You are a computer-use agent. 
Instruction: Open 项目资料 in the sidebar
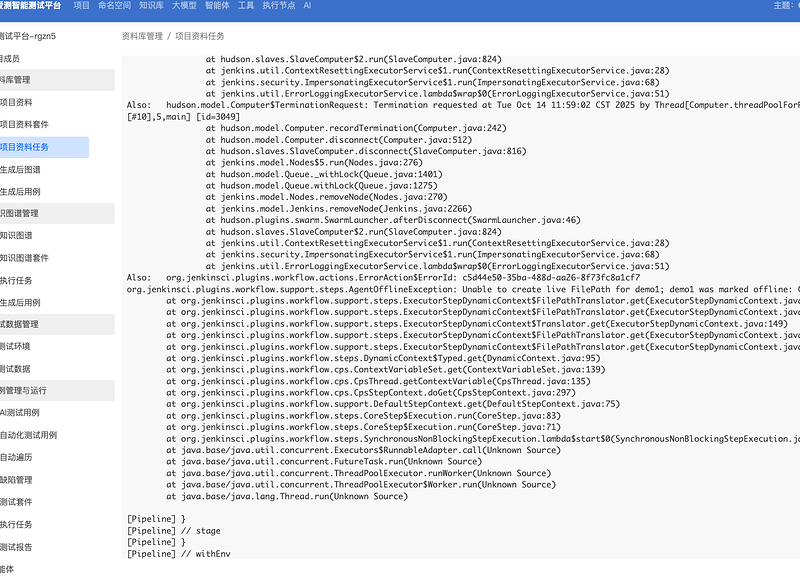[x=22, y=102]
